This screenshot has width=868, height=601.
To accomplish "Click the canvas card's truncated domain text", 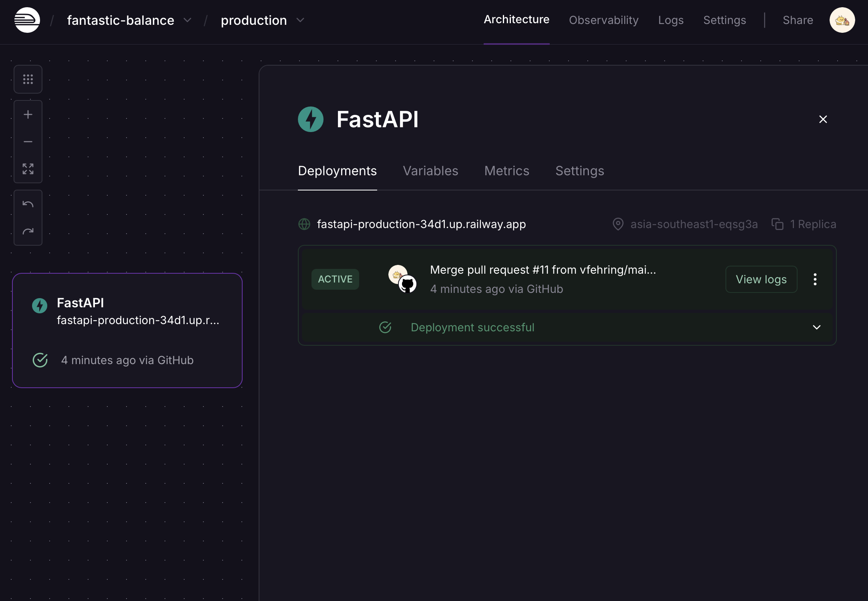I will (138, 320).
